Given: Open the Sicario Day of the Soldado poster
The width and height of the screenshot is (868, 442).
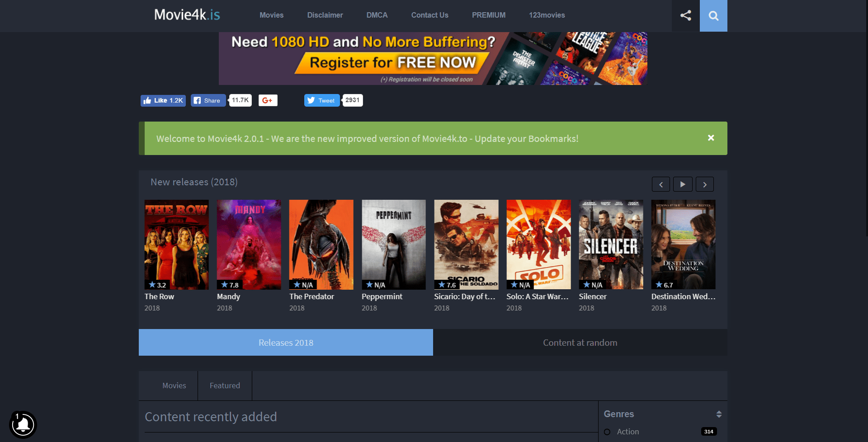Looking at the screenshot, I should click(x=466, y=245).
